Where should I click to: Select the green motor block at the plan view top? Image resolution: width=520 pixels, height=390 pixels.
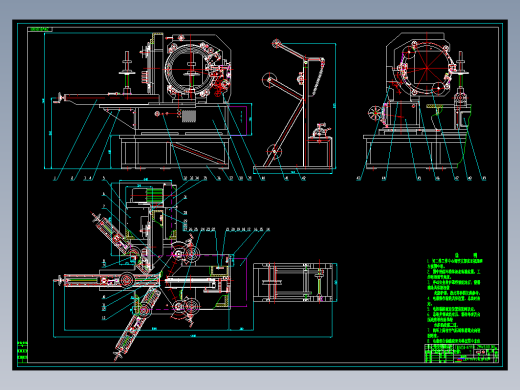(x=154, y=195)
